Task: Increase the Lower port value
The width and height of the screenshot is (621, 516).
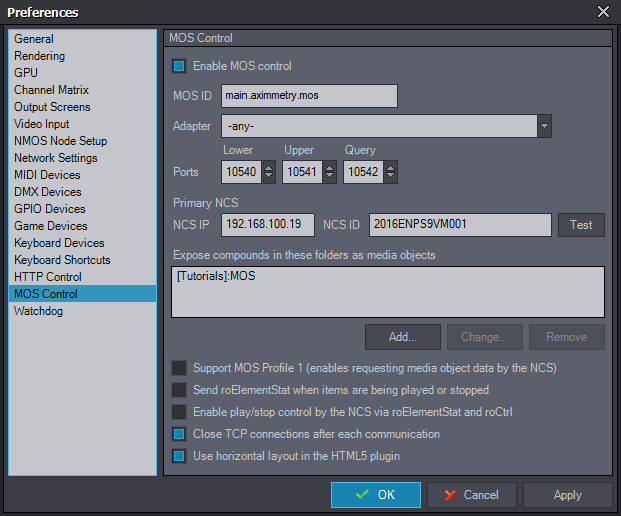Action: click(269, 167)
